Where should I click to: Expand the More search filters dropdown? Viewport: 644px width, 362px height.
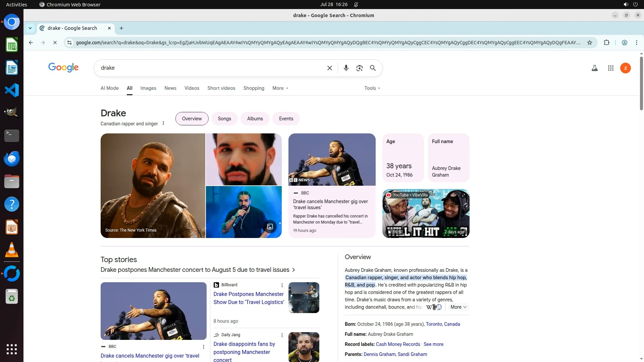[280, 88]
